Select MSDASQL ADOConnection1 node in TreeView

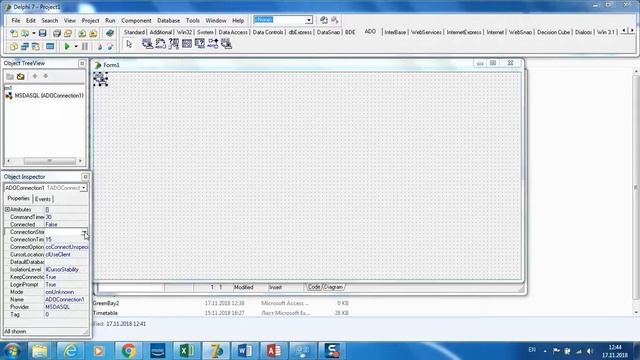(49, 96)
